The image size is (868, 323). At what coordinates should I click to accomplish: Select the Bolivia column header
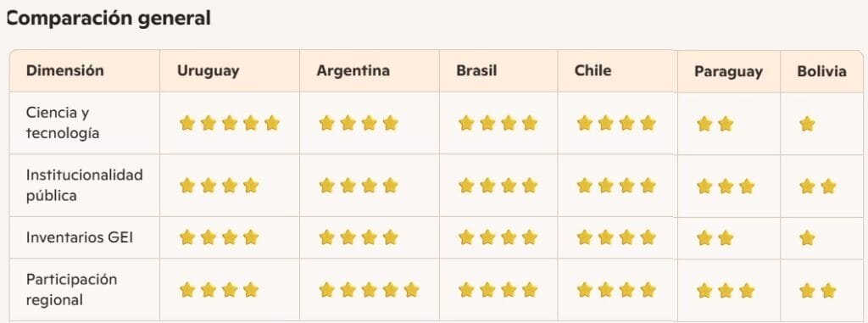click(x=821, y=71)
